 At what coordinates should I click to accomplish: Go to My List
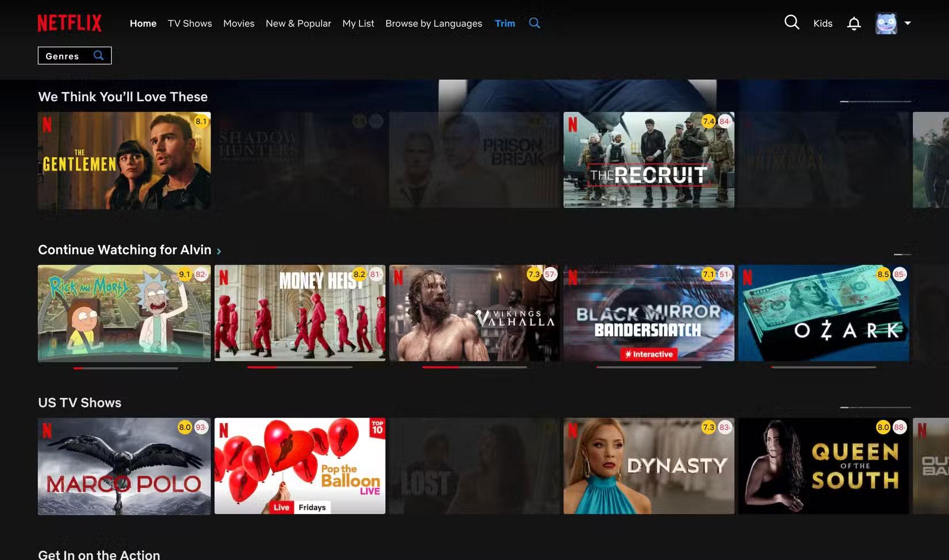click(358, 24)
